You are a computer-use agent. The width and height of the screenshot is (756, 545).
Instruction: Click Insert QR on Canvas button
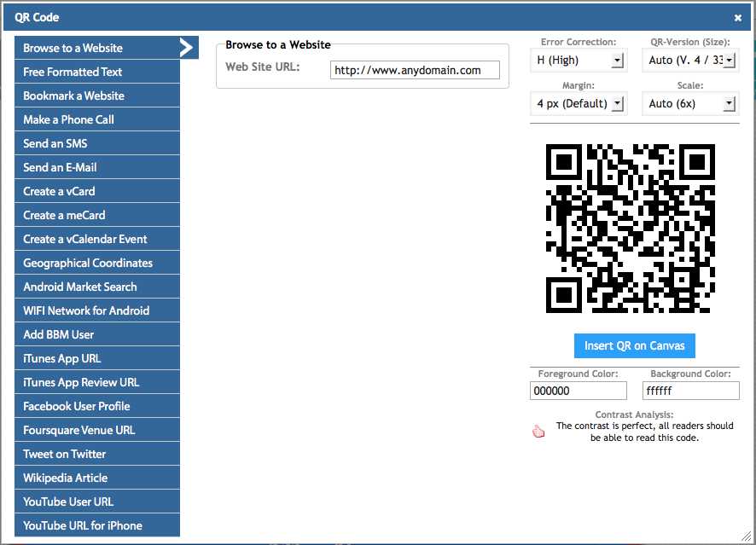click(635, 345)
